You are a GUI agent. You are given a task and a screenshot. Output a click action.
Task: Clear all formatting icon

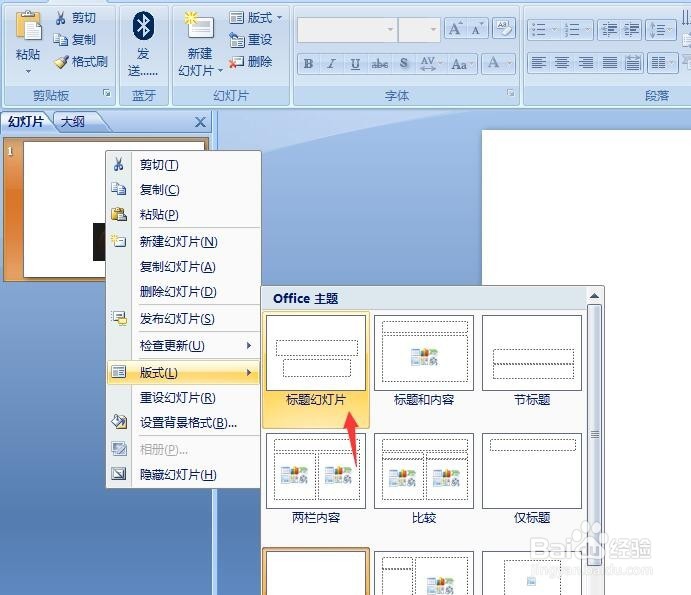(504, 29)
